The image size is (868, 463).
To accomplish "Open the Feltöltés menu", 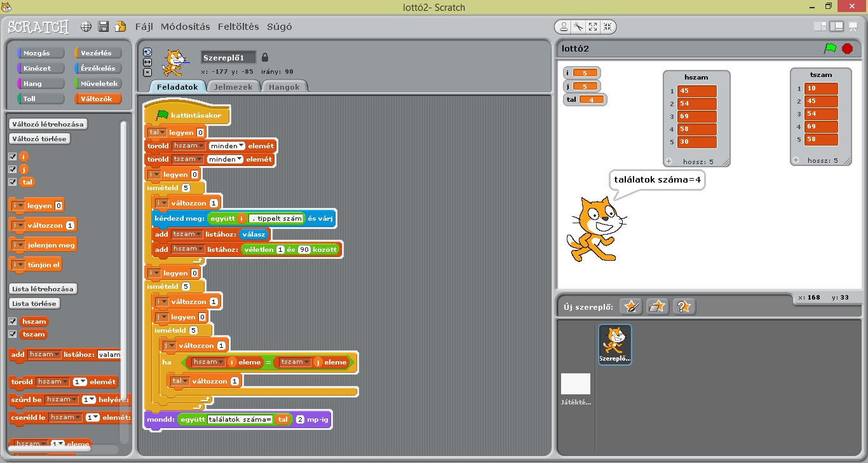I will click(x=238, y=27).
